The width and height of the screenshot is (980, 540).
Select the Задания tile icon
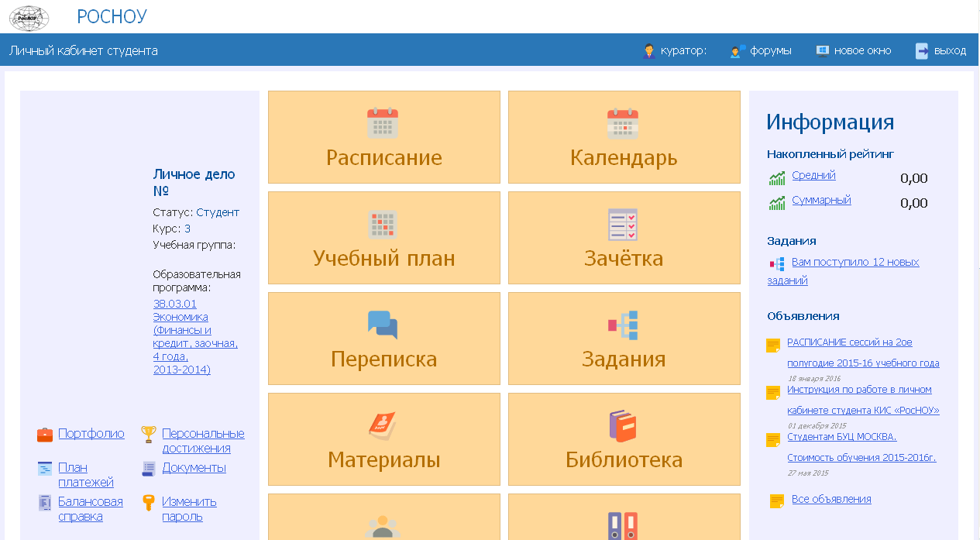[x=623, y=325]
